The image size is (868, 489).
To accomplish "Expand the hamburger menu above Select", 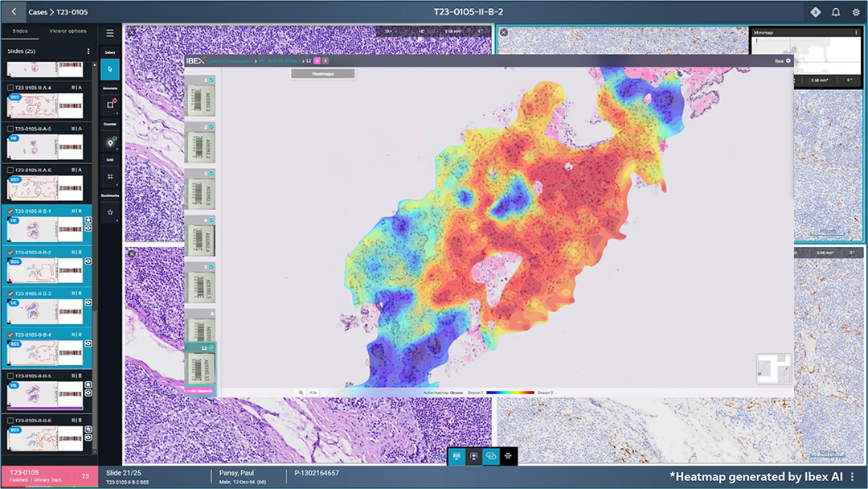I will click(110, 33).
